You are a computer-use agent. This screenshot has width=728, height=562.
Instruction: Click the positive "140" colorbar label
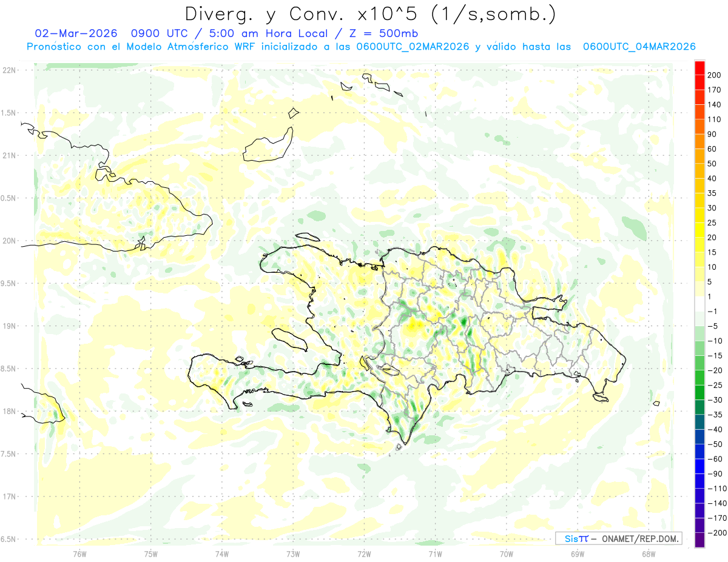pos(715,104)
